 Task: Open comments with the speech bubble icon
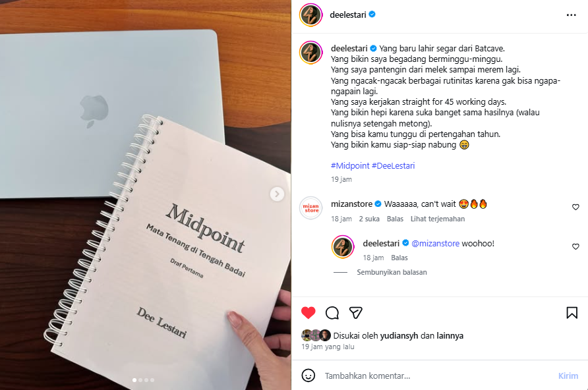[332, 312]
